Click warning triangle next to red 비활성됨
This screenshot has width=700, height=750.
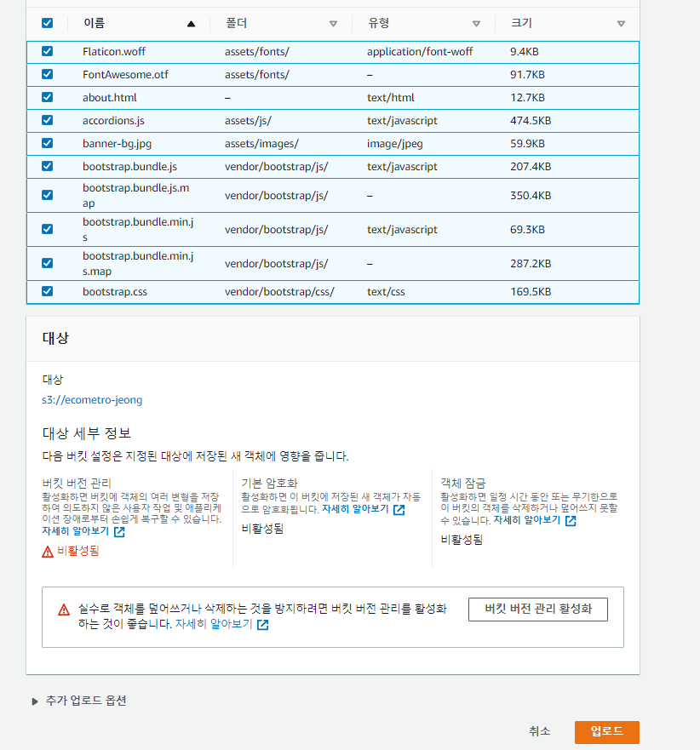[x=48, y=552]
